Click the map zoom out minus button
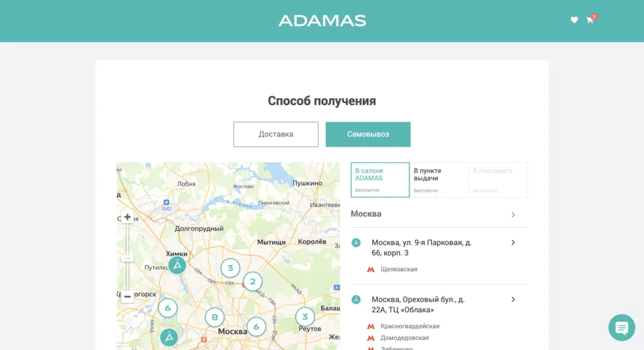Viewport: 644px width, 350px height. (x=128, y=296)
